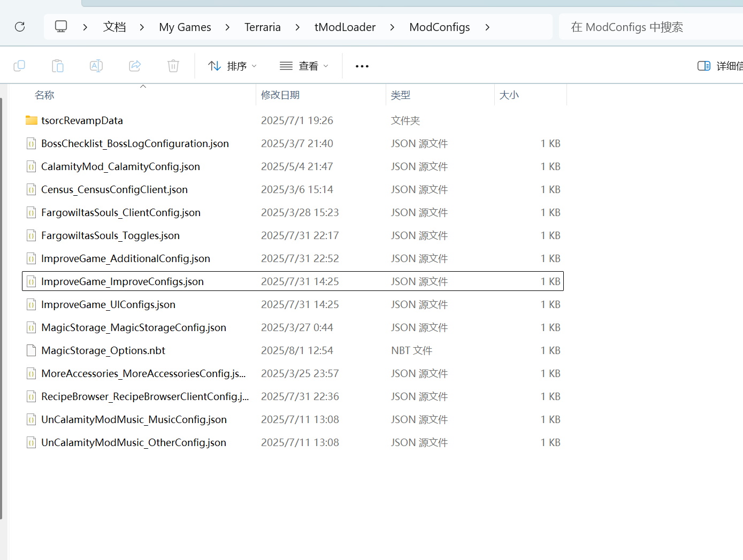Click the 在 ModConfigs 中搜索 search box

651,27
